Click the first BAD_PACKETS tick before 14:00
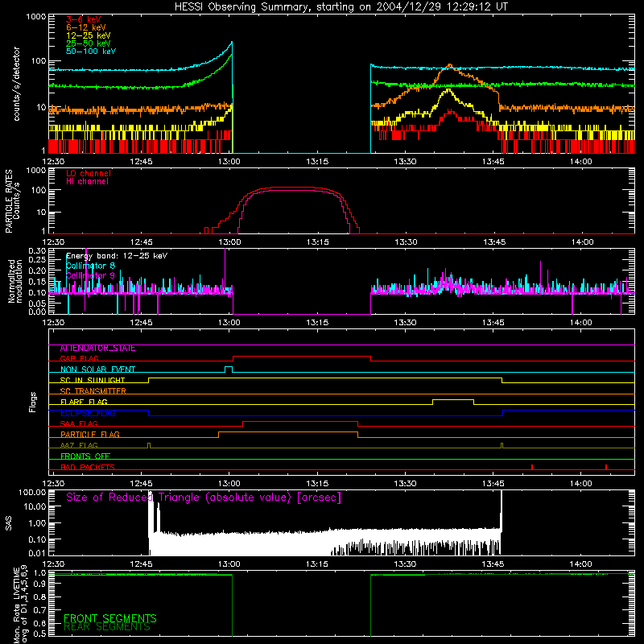The height and width of the screenshot is (644, 644). [x=532, y=467]
